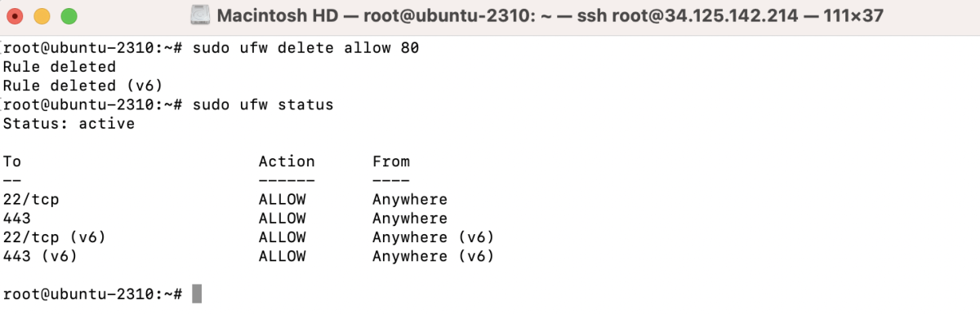The height and width of the screenshot is (314, 980).
Task: Click the 'sudo ufw status' command text
Action: point(263,105)
